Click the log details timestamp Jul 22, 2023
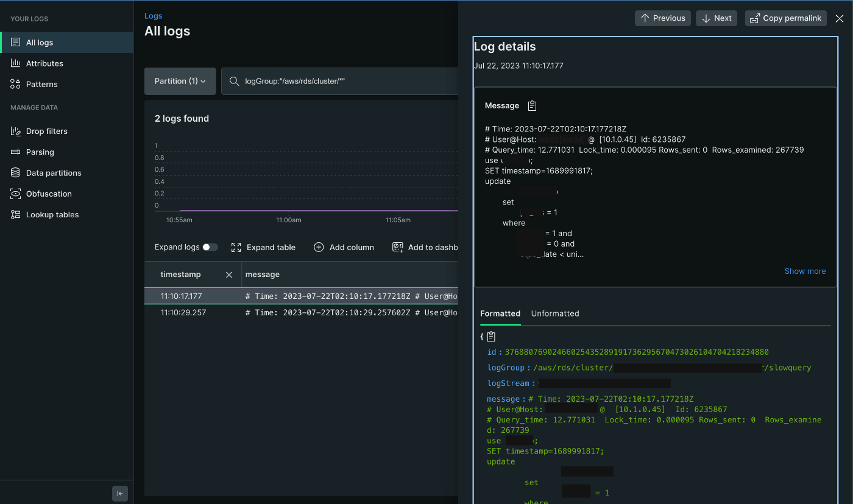This screenshot has height=504, width=853. [x=519, y=66]
